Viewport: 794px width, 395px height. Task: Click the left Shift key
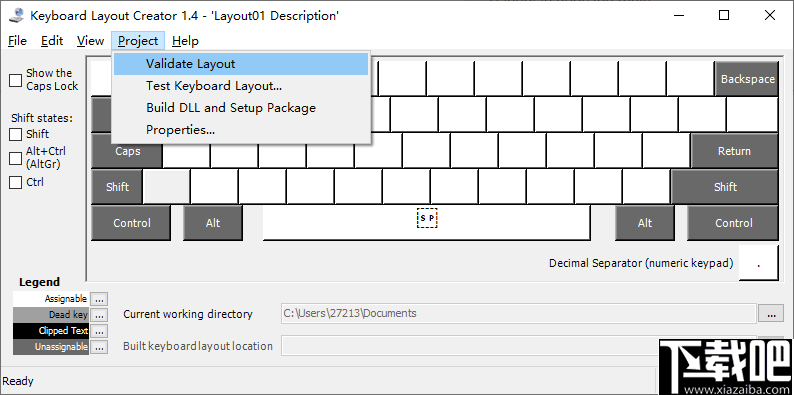pyautogui.click(x=117, y=187)
